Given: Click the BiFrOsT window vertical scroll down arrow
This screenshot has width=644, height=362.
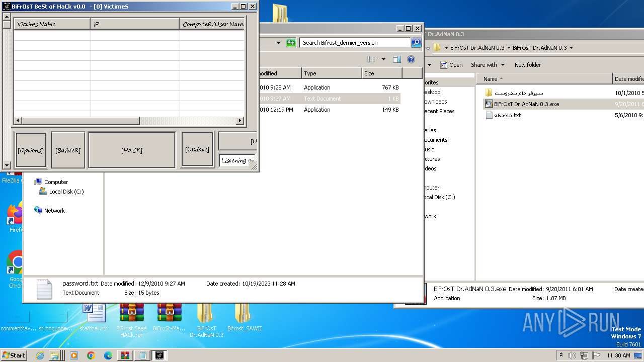Looking at the screenshot, I should tap(7, 165).
